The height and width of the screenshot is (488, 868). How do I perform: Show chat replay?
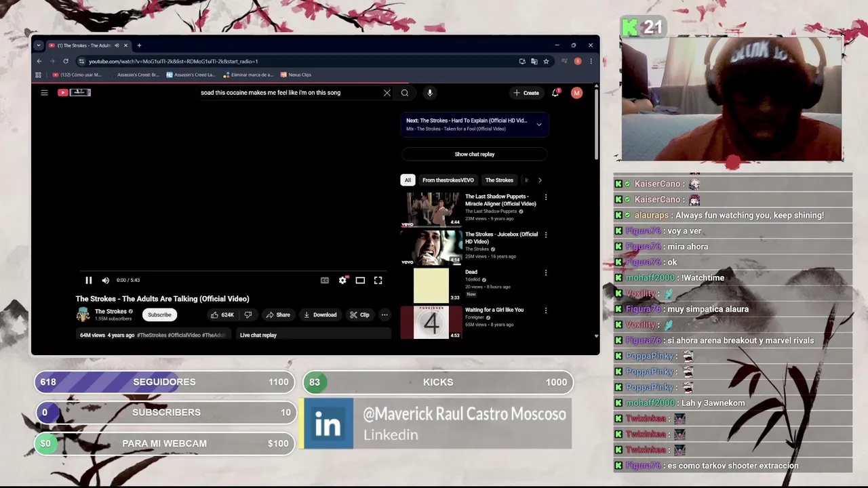[x=474, y=154]
